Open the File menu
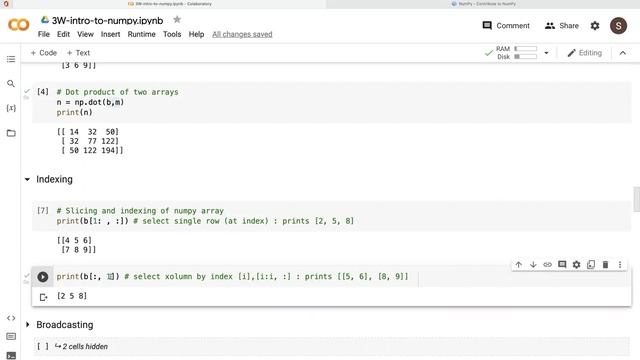 point(44,34)
